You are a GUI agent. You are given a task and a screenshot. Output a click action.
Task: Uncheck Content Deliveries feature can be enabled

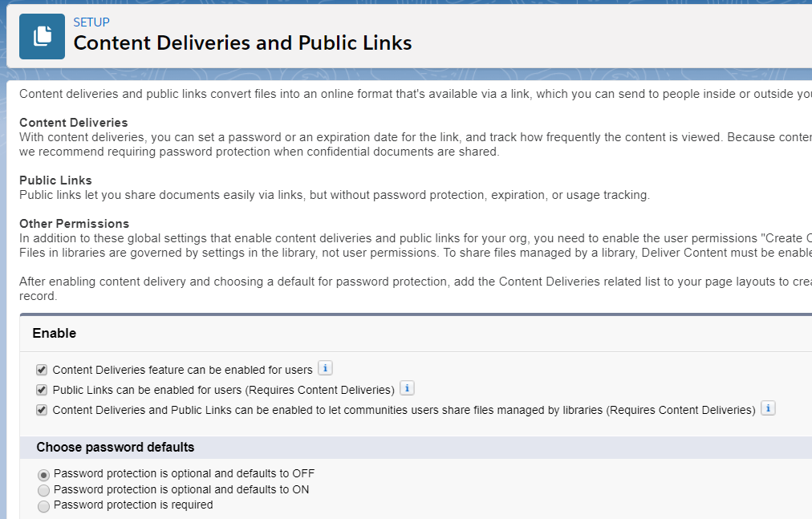click(42, 370)
